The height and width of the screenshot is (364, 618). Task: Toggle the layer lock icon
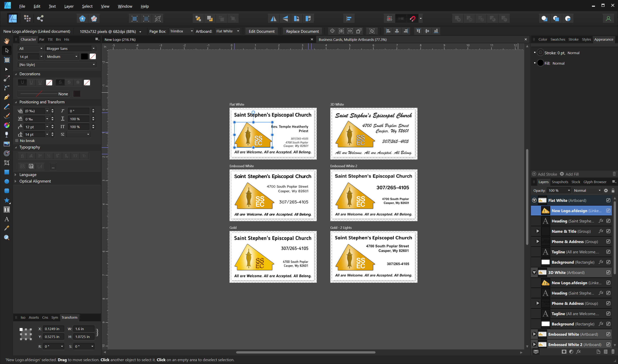coord(613,190)
